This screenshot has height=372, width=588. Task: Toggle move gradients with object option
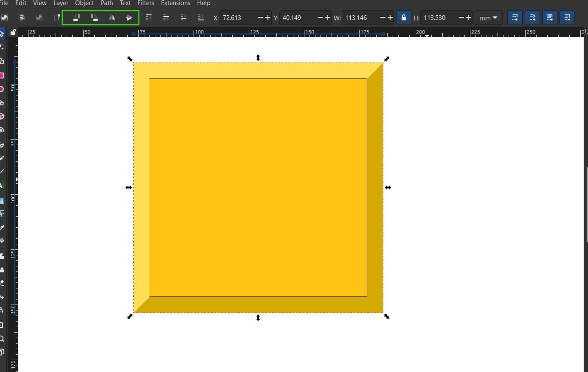[x=550, y=18]
